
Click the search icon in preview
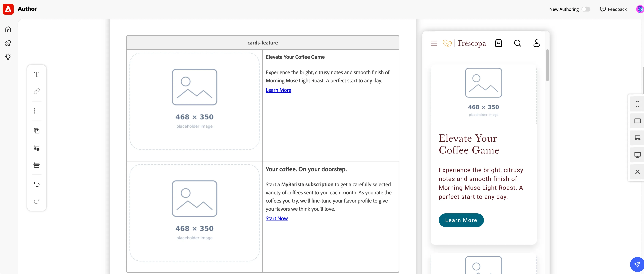coord(517,43)
